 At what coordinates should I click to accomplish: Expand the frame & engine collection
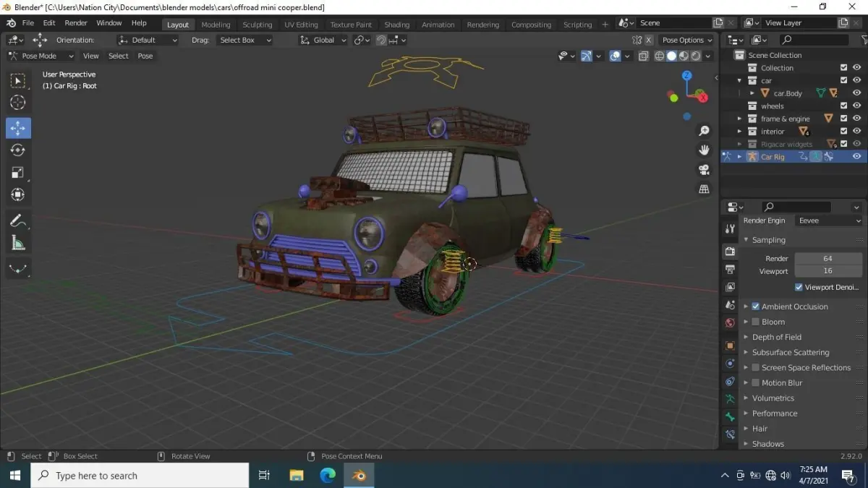click(x=739, y=119)
